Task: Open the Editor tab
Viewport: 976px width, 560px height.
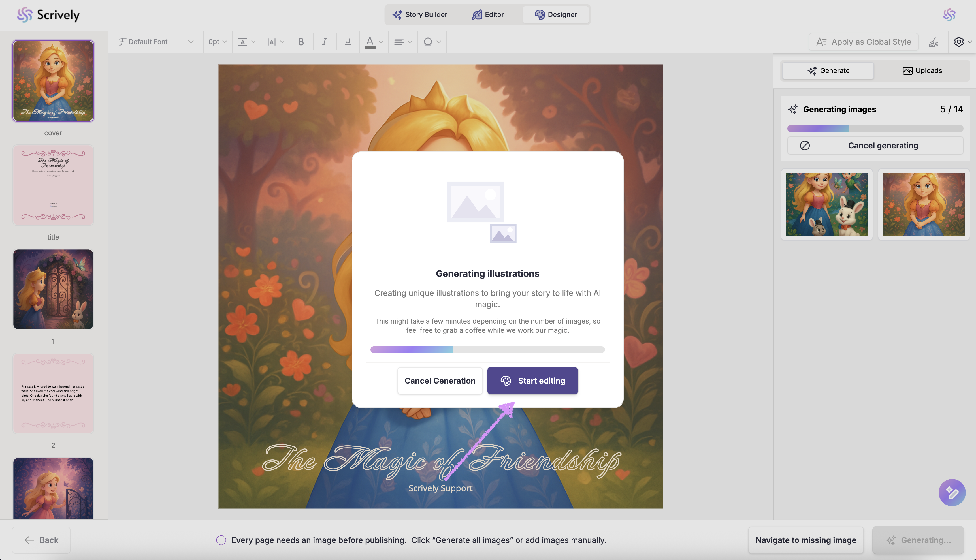Action: tap(487, 15)
